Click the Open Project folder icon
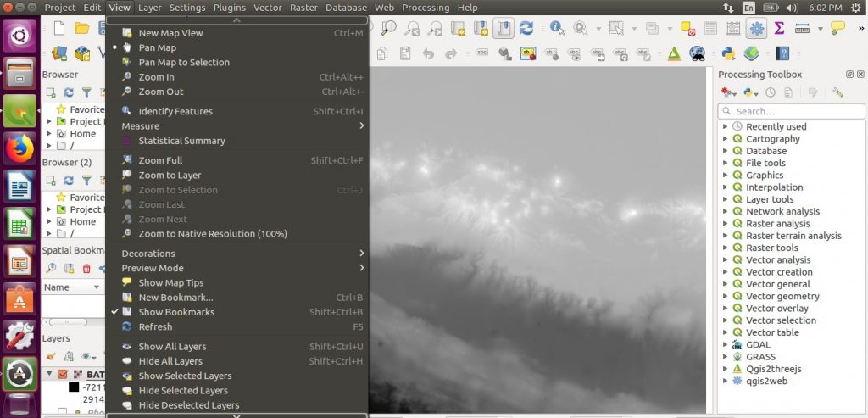The width and height of the screenshot is (868, 418). coord(82,28)
